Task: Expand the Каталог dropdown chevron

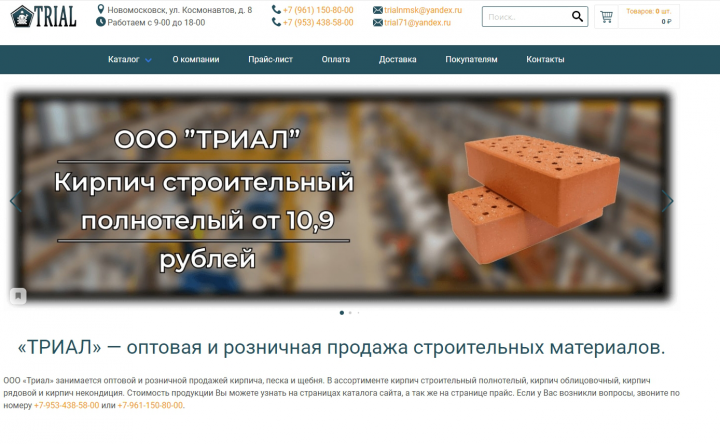Action: click(148, 60)
